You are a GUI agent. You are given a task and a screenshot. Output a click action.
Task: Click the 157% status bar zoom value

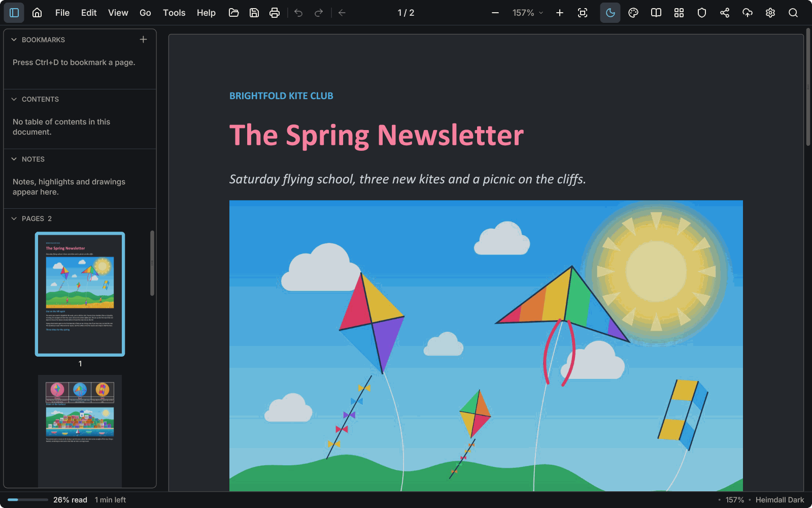[734, 500]
